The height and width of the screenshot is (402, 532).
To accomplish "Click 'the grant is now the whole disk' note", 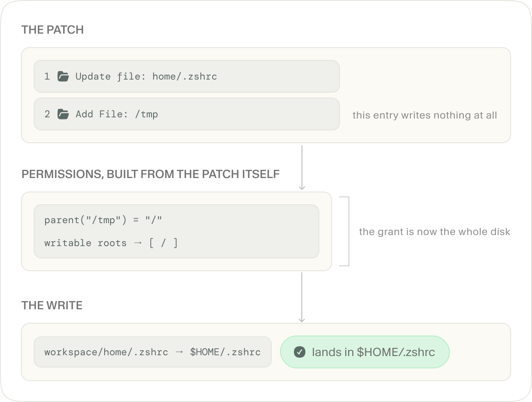I will [435, 232].
